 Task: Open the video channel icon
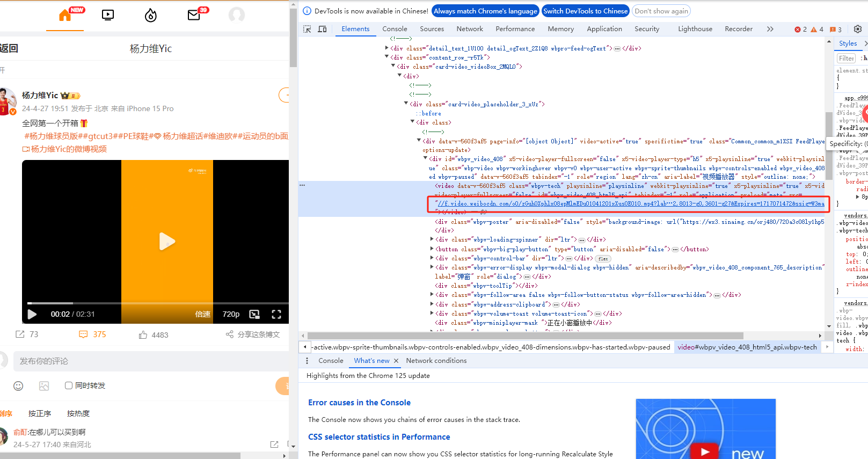(108, 15)
